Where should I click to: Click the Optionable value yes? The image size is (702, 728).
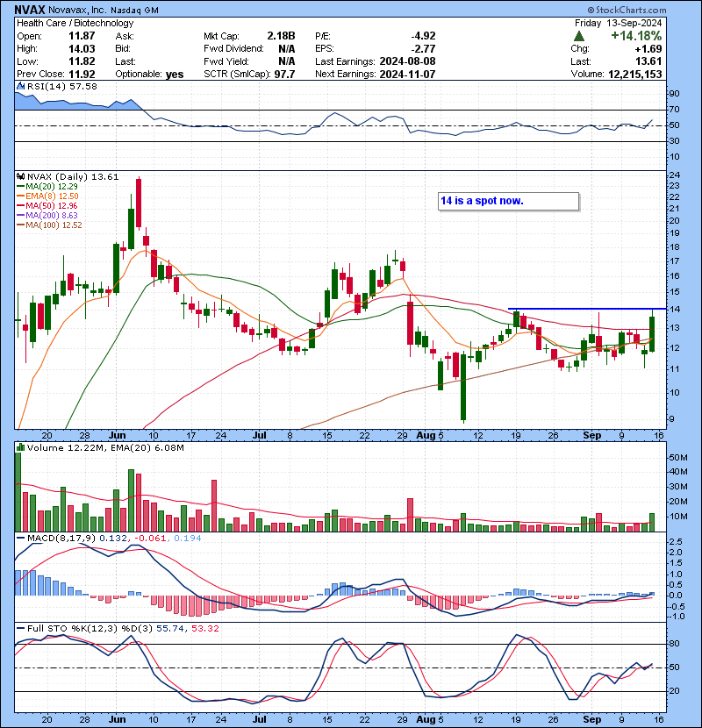coord(175,75)
